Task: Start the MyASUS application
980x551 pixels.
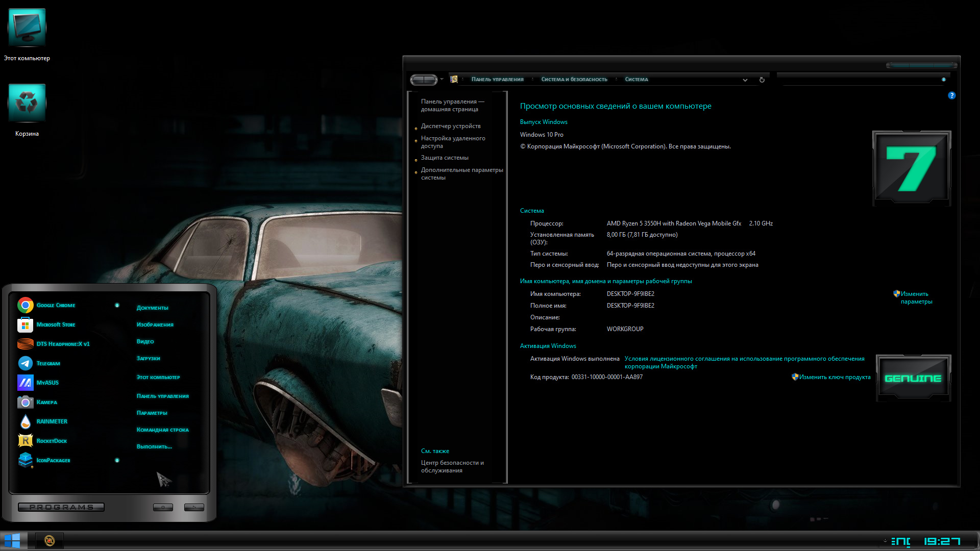Action: (38, 383)
